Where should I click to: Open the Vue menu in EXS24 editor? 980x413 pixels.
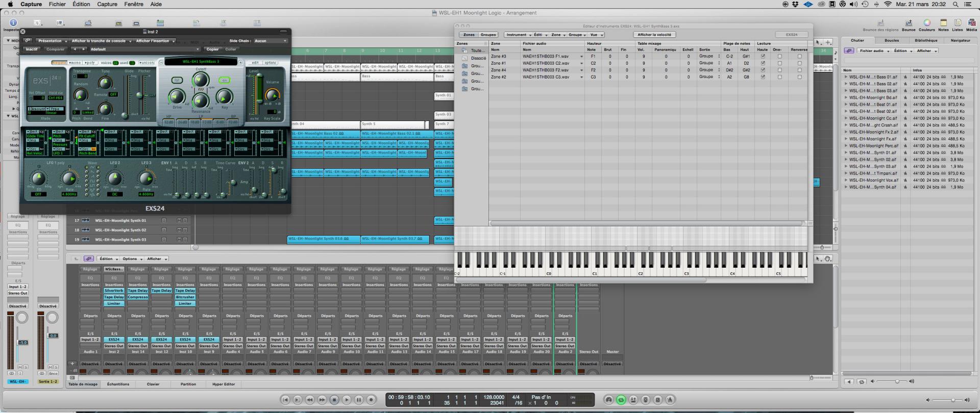596,35
